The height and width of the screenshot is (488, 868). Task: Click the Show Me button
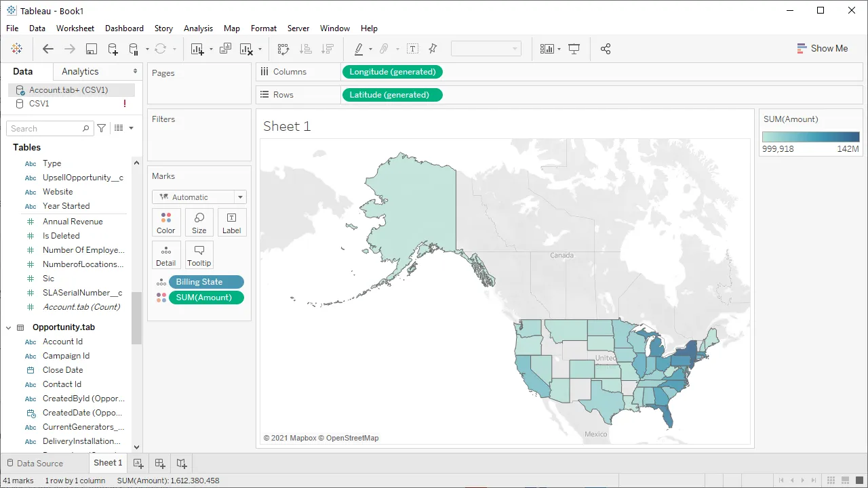pos(823,48)
